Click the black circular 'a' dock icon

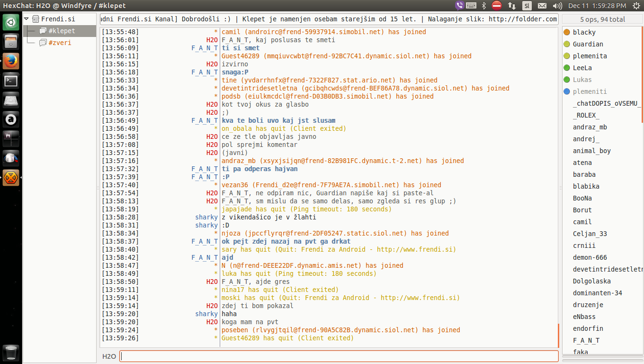[x=11, y=119]
